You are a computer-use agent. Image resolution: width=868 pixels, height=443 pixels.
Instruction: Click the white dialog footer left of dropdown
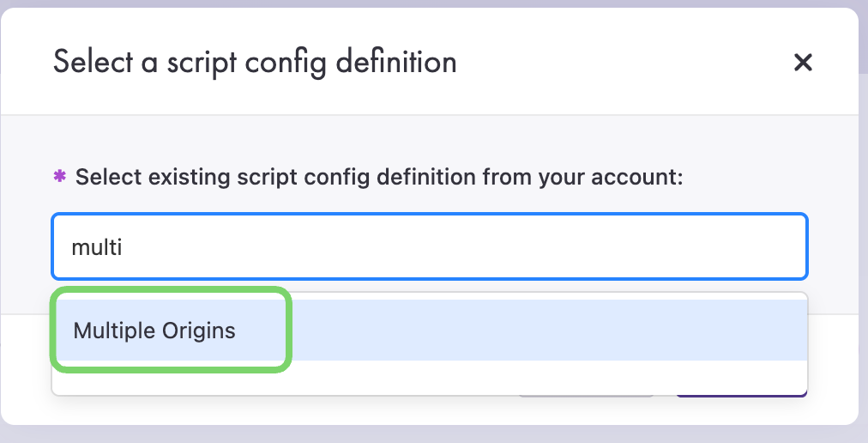(x=26, y=369)
